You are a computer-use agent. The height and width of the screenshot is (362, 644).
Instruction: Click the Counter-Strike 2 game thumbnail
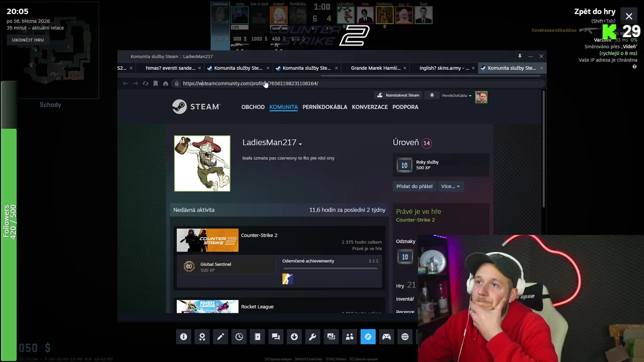point(207,240)
